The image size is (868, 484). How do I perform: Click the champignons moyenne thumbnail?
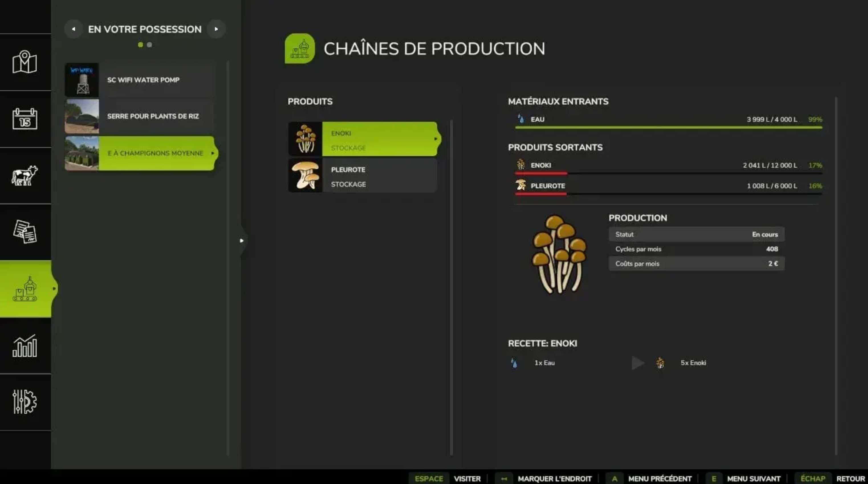click(x=82, y=153)
